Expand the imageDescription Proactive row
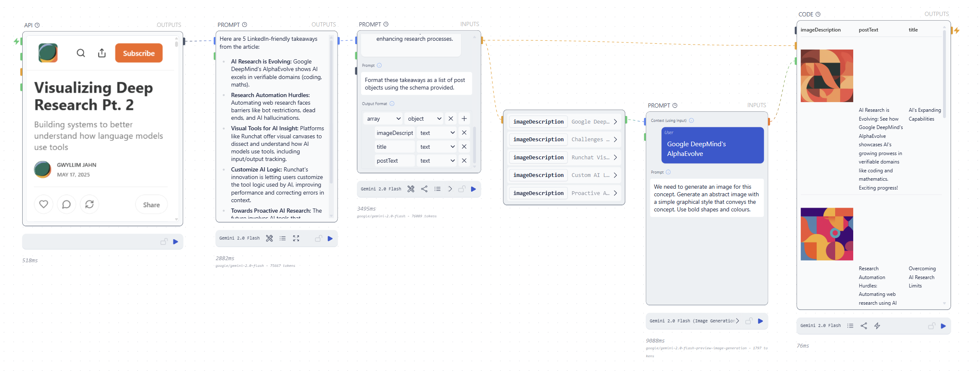 (x=615, y=193)
